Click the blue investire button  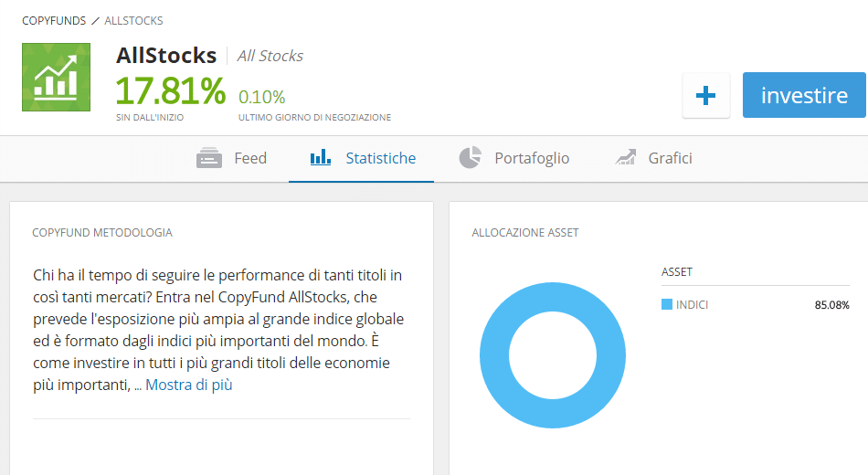(x=804, y=95)
